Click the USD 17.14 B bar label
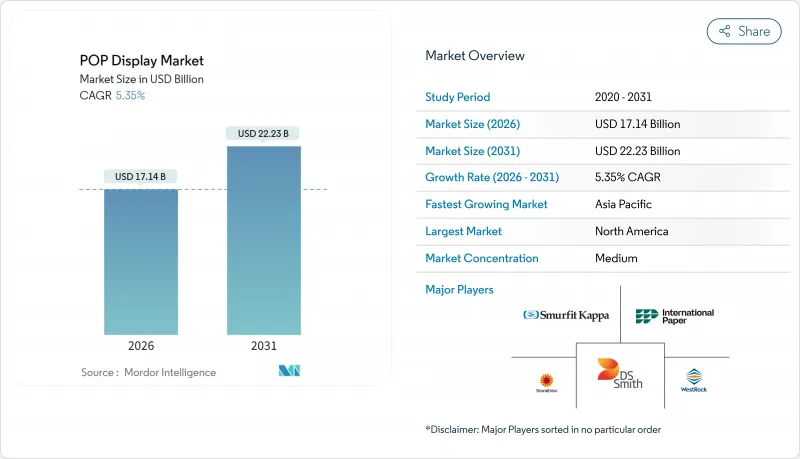 pyautogui.click(x=141, y=177)
